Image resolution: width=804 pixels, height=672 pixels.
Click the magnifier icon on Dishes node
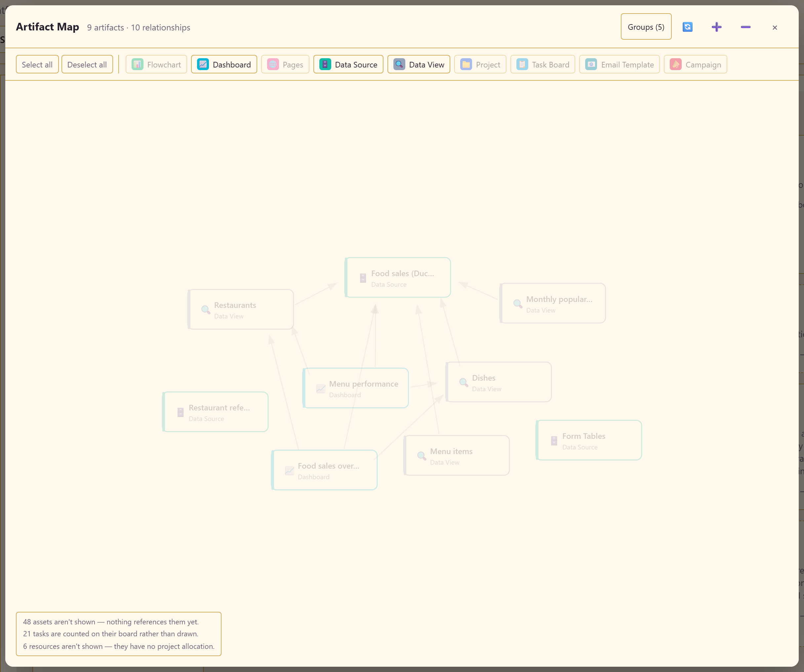point(463,382)
